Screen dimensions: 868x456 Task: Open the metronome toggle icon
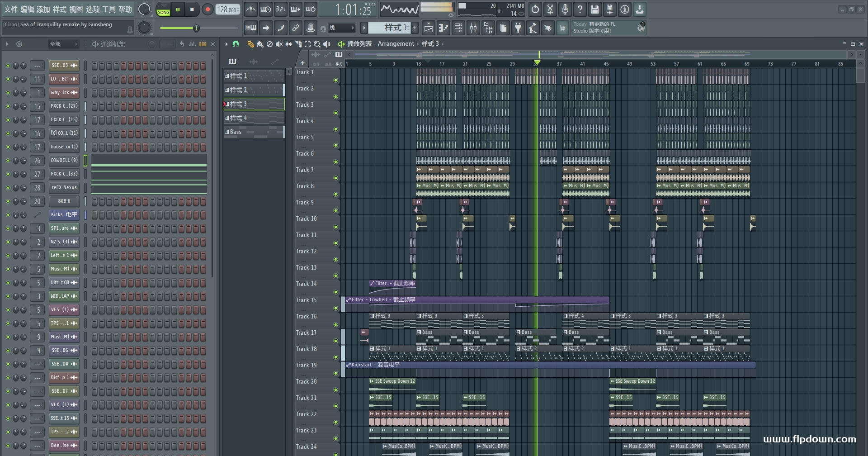(251, 9)
